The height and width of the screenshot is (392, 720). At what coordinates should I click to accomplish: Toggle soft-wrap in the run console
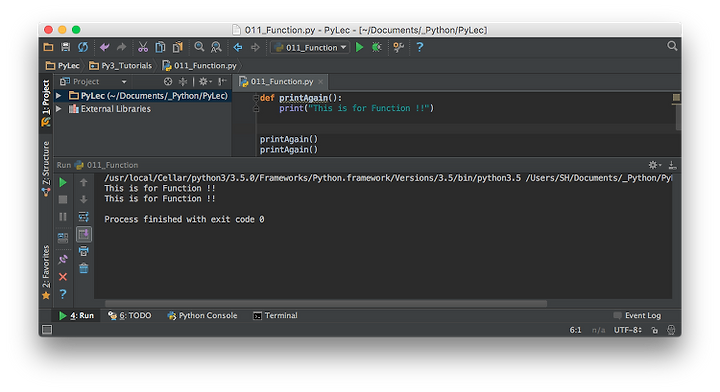pyautogui.click(x=84, y=216)
